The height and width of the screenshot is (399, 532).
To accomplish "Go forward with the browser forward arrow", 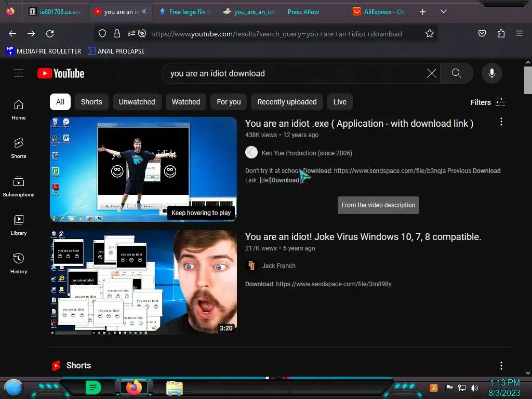I will pos(31,34).
